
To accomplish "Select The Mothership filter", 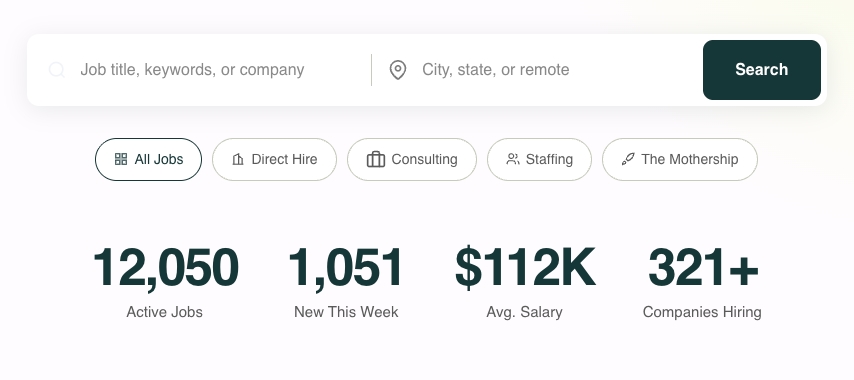I will click(680, 160).
